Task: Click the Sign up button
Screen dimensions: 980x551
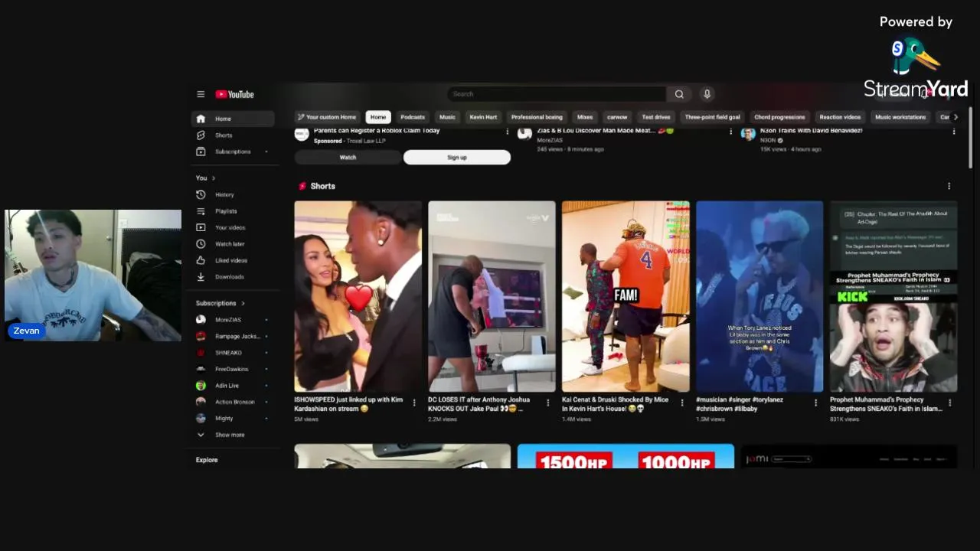Action: 457,157
